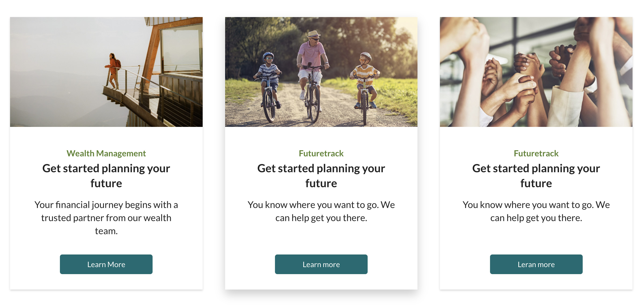
Task: Click the description text in the cyclists card
Action: [321, 211]
